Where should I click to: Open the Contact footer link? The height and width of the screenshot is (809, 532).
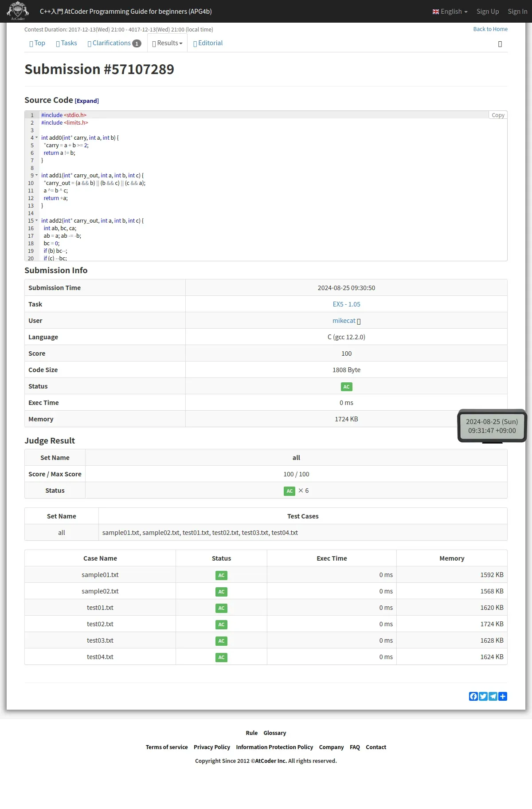click(376, 747)
